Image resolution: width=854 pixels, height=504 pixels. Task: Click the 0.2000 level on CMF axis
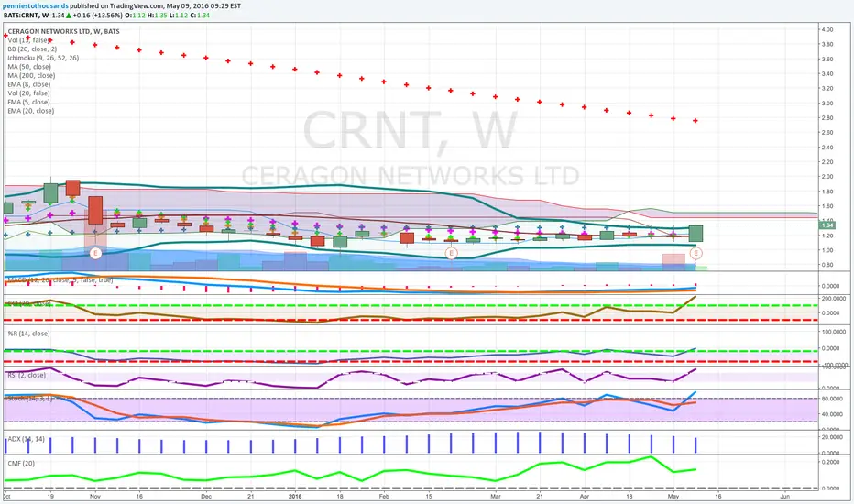(x=830, y=462)
